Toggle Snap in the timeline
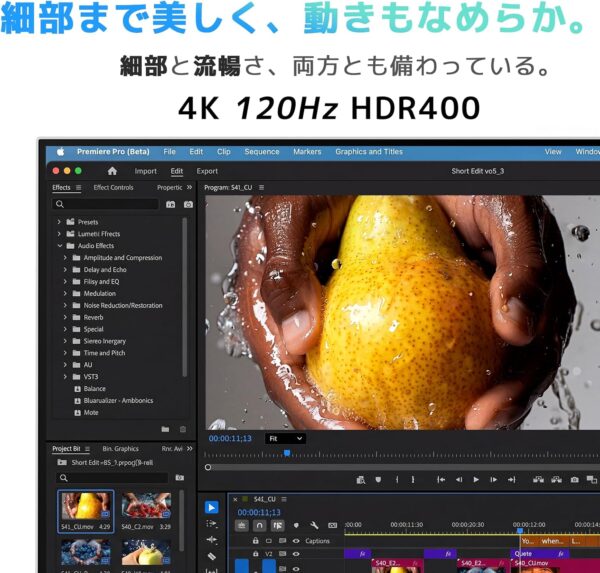This screenshot has height=573, width=600. point(259,526)
